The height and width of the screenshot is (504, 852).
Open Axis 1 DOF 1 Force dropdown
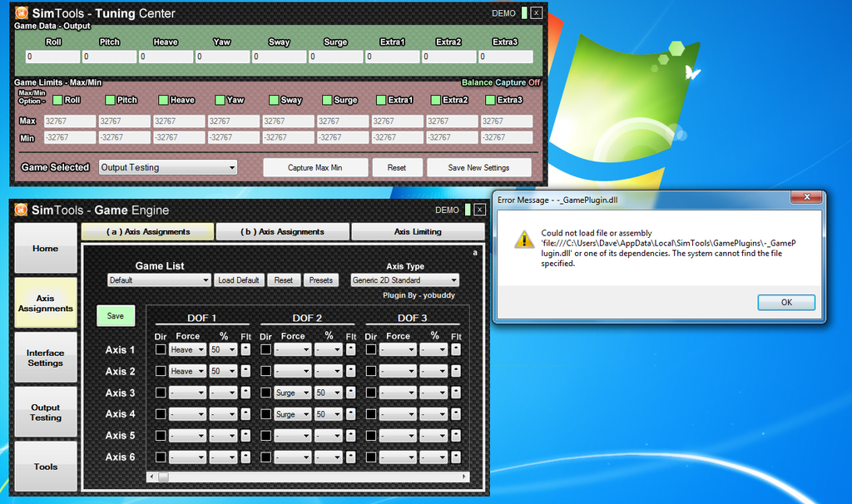click(187, 350)
